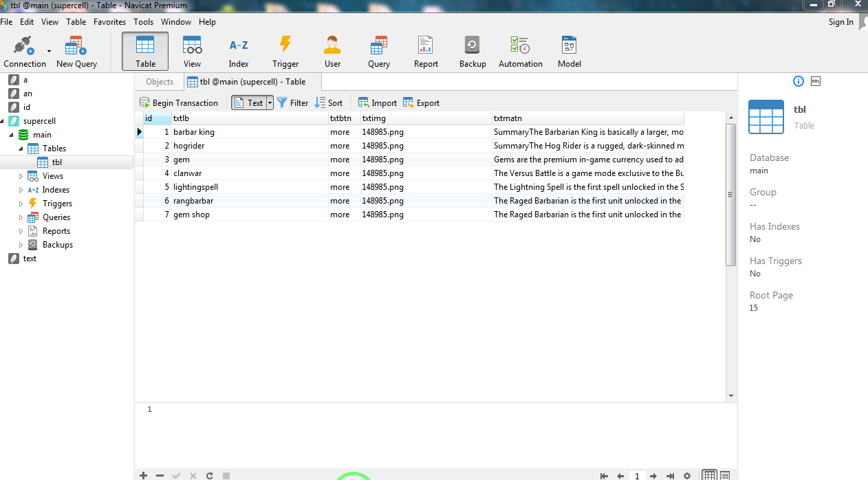Switch to form view at bottom right
Screen dimensions: 868x480
724,475
